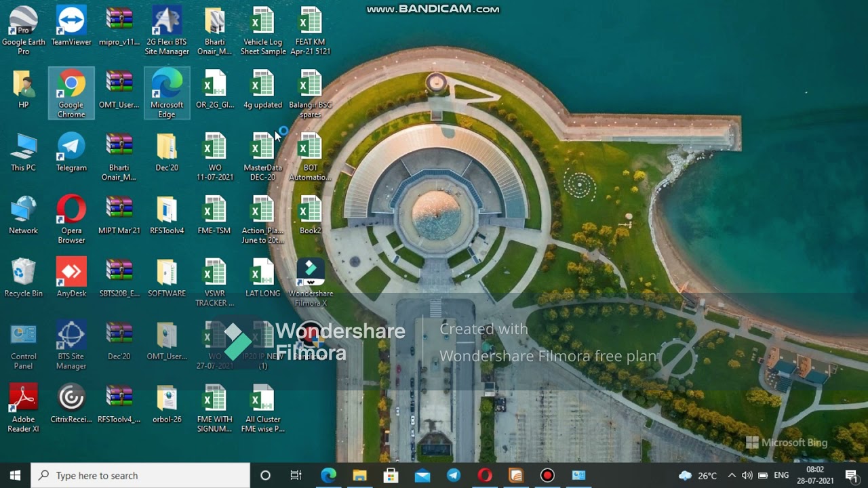The image size is (868, 488).
Task: Launch Adobe Reader XI from the desktop
Action: (24, 409)
